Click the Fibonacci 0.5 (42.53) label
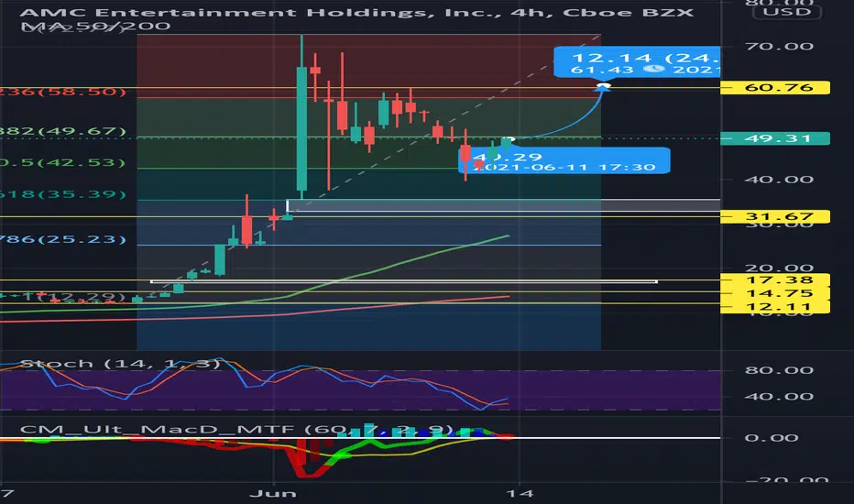This screenshot has width=854, height=504. pyautogui.click(x=63, y=162)
